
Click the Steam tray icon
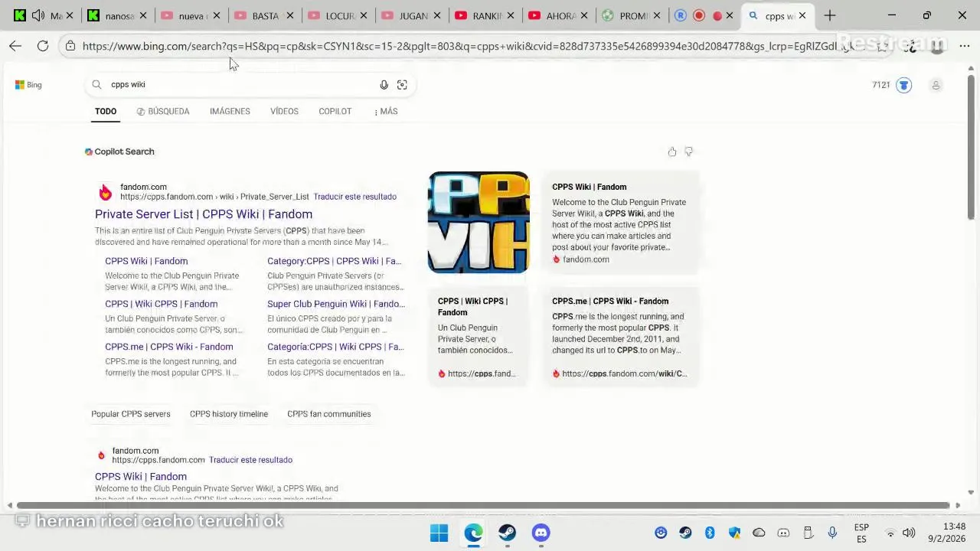(x=685, y=533)
